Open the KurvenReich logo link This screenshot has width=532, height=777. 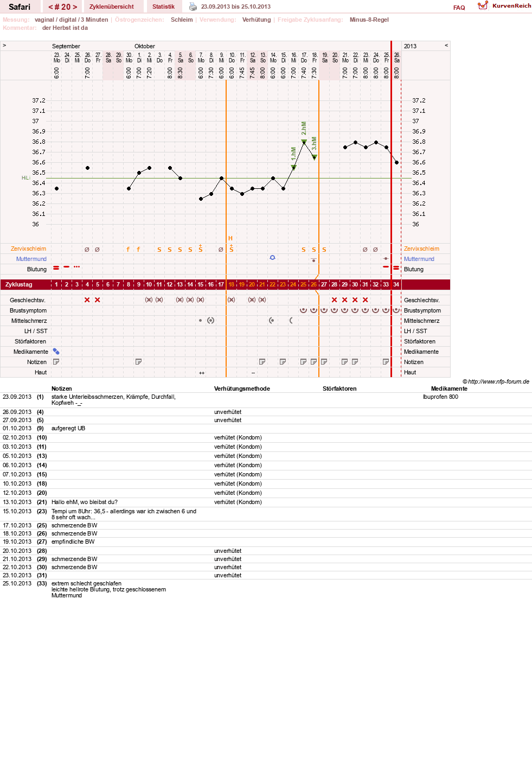504,5
